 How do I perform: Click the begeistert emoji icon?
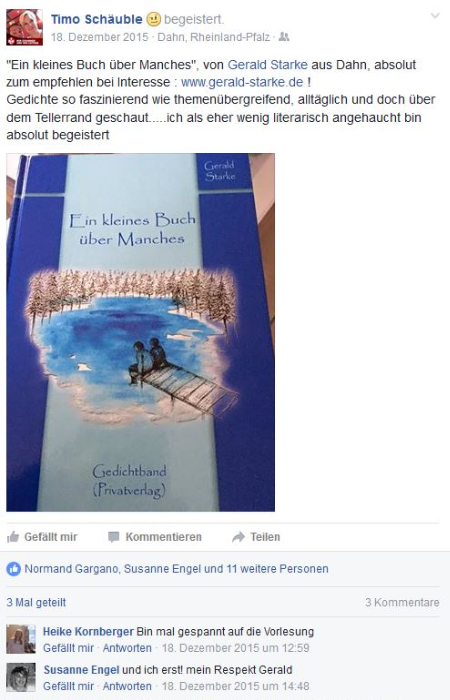tap(153, 19)
